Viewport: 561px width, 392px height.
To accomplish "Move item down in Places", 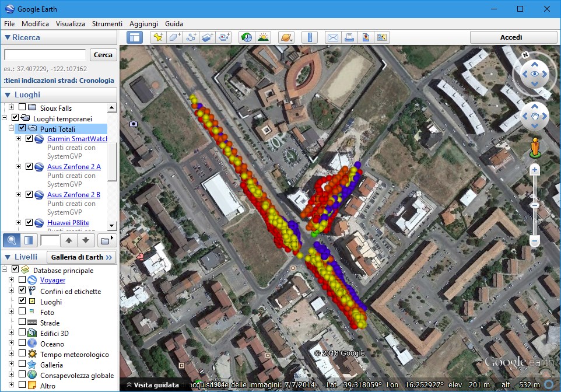I will click(x=86, y=240).
